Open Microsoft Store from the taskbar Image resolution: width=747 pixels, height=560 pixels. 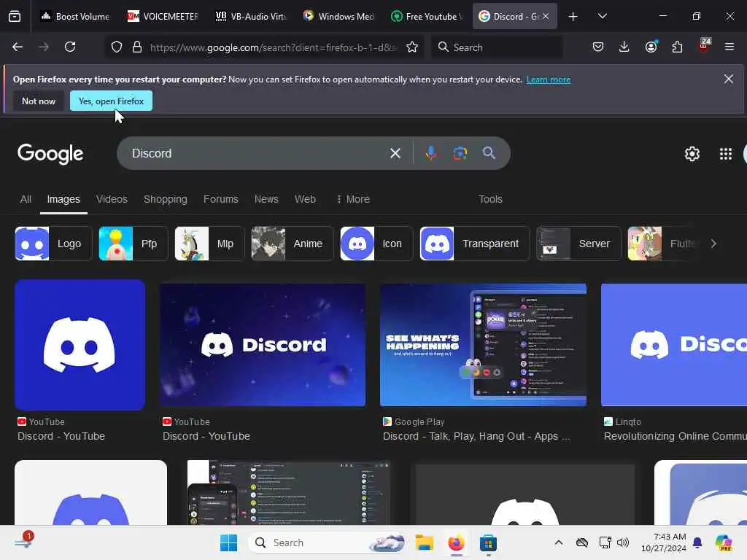tap(488, 542)
